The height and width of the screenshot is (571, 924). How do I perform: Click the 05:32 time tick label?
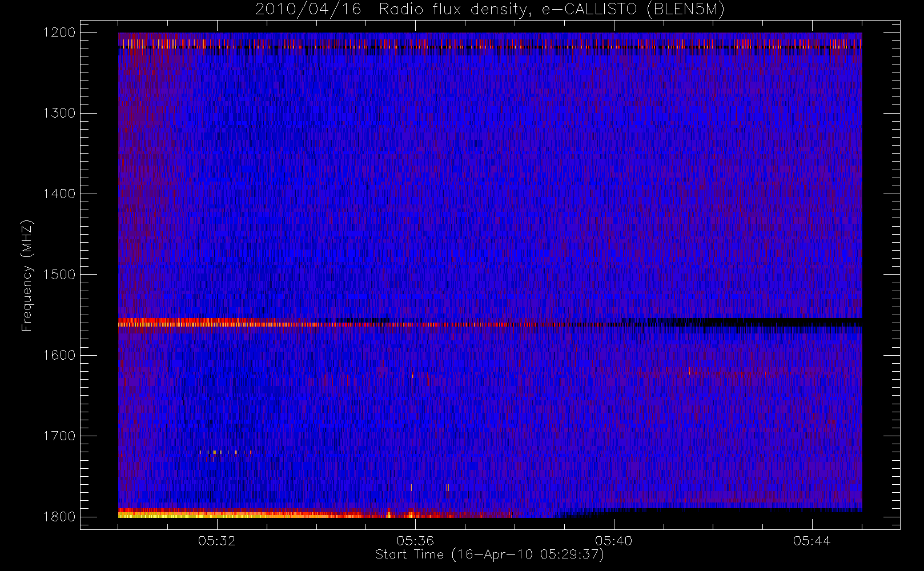point(217,541)
